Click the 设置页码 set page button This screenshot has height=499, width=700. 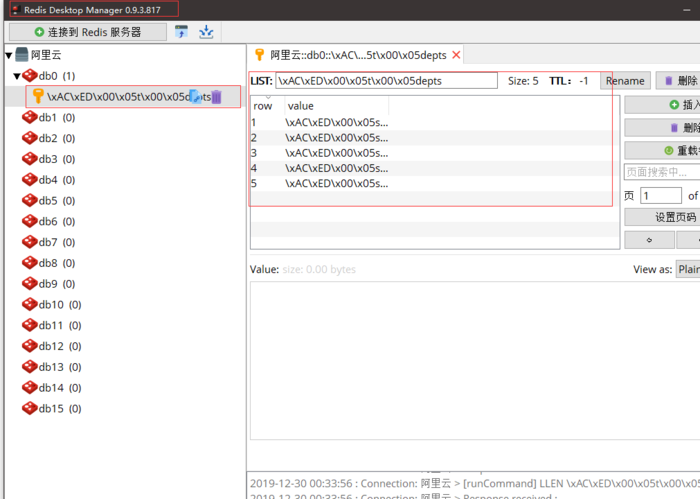[662, 217]
